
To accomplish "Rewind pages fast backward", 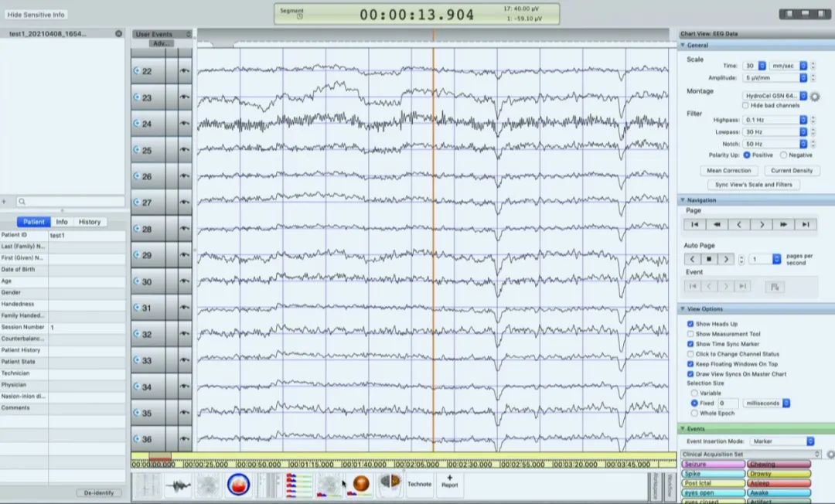I will point(717,225).
